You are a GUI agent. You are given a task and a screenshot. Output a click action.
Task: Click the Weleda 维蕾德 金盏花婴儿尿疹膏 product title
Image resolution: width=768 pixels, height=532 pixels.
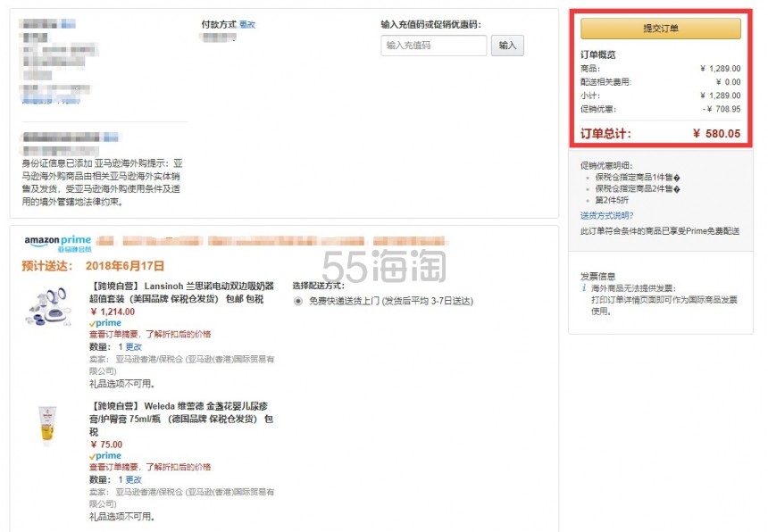(x=181, y=419)
